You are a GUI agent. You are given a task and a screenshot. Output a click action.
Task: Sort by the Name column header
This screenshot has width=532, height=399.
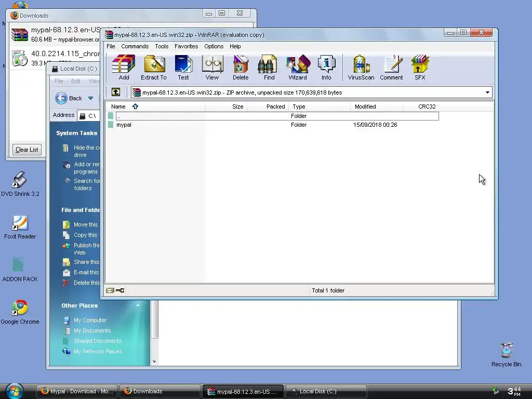pos(155,107)
